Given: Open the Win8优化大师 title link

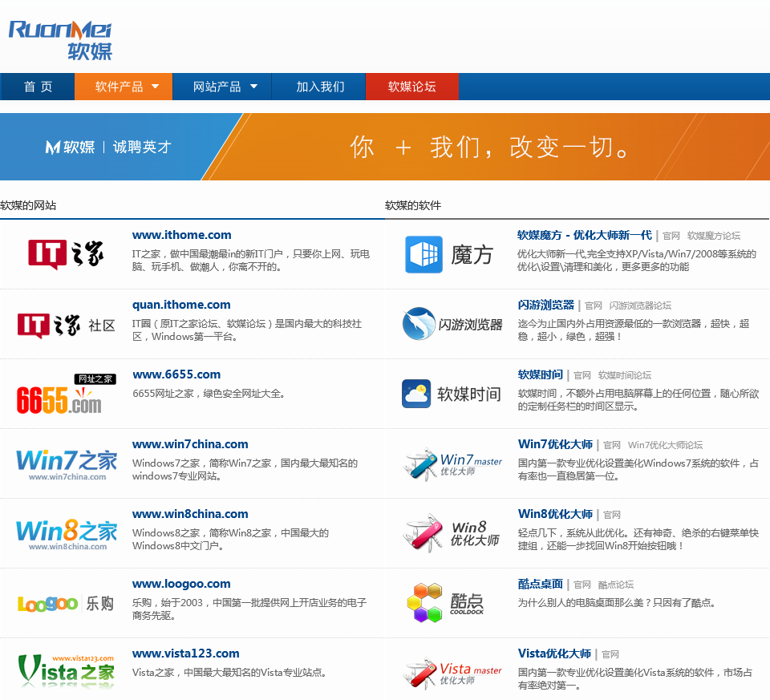Looking at the screenshot, I should click(555, 514).
